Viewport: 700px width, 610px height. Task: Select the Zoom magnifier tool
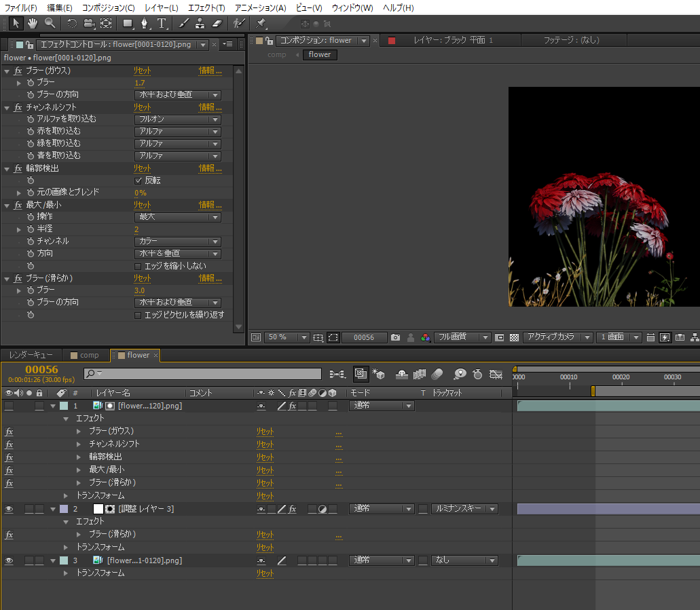tap(50, 23)
